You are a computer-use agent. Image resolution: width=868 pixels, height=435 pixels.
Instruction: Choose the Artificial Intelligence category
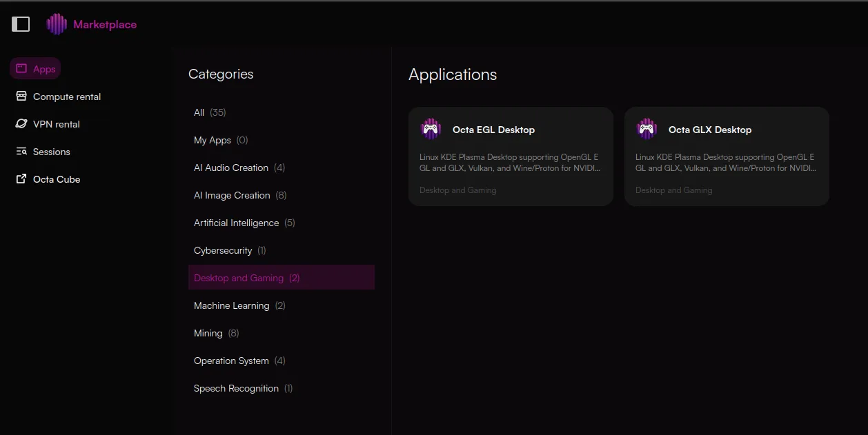pos(282,223)
